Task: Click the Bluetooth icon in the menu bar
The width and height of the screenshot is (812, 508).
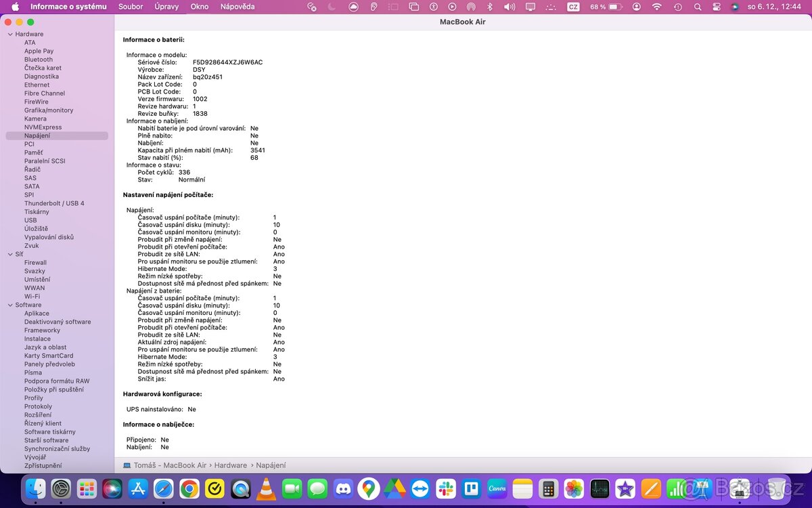Action: (489, 7)
